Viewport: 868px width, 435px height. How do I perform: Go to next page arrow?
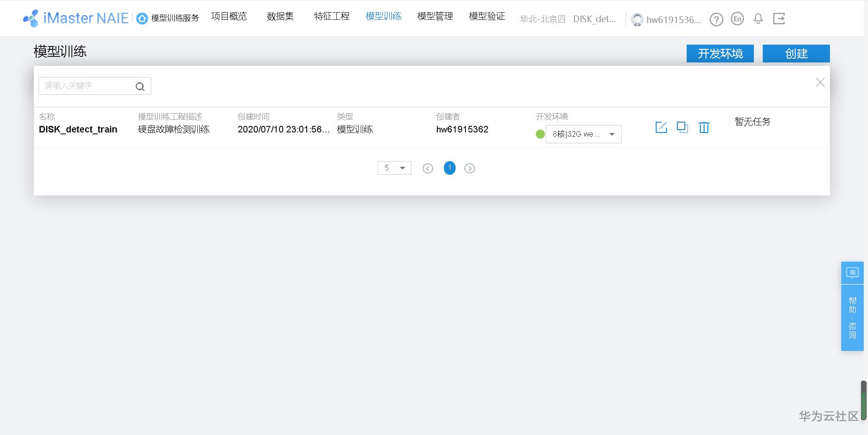coord(470,169)
